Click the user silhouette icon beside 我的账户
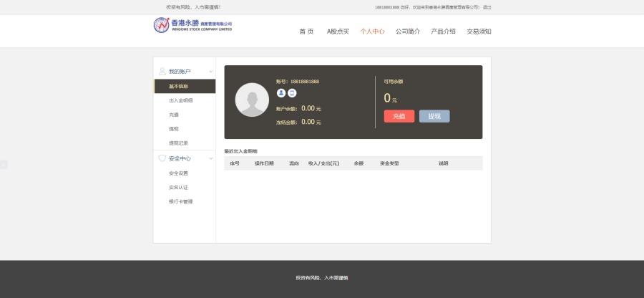The width and height of the screenshot is (644, 298). pos(162,71)
